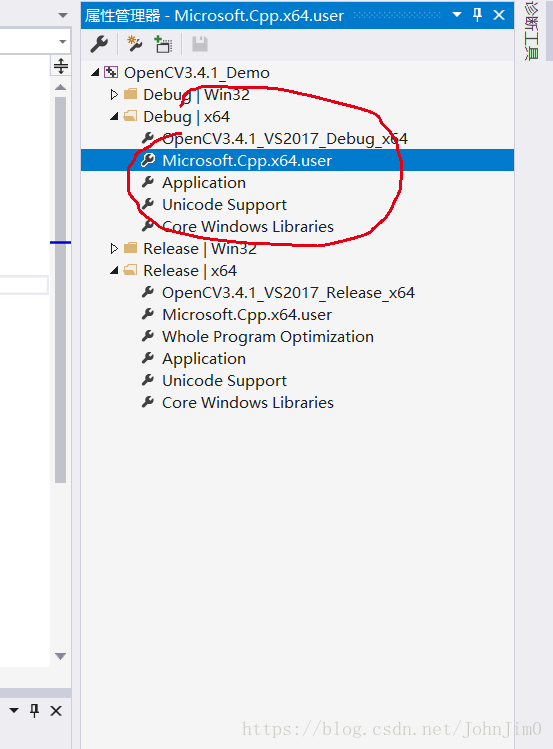553x749 pixels.
Task: Collapse the OpenCV3.4.1_Demo project node
Action: (x=95, y=72)
